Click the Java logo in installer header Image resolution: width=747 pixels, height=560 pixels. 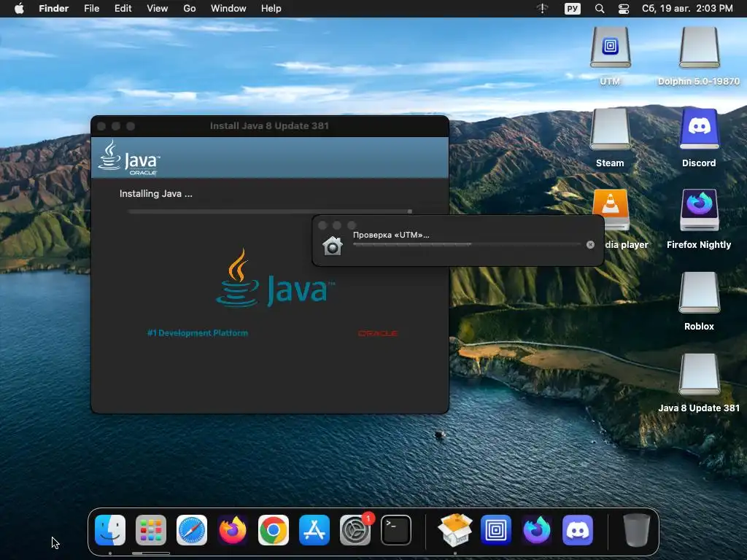point(129,157)
